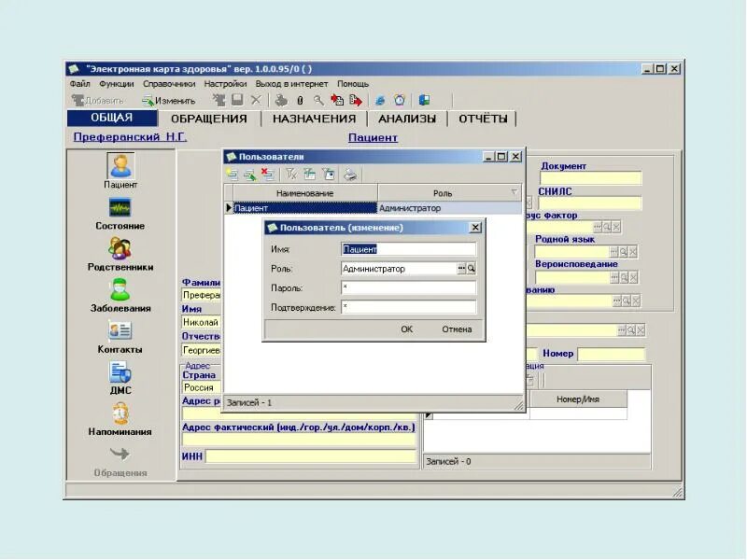747x560 pixels.
Task: Click the magnifier search icon in the main toolbar
Action: coord(318,100)
